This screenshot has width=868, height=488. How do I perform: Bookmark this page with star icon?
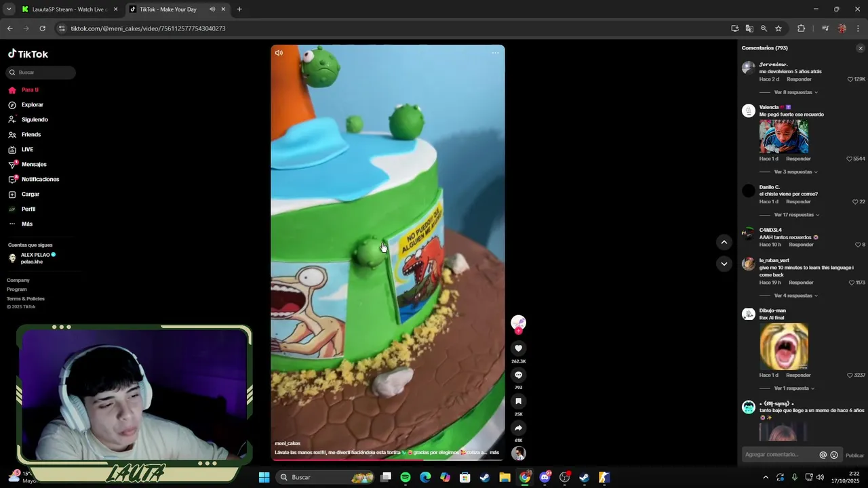pyautogui.click(x=778, y=28)
